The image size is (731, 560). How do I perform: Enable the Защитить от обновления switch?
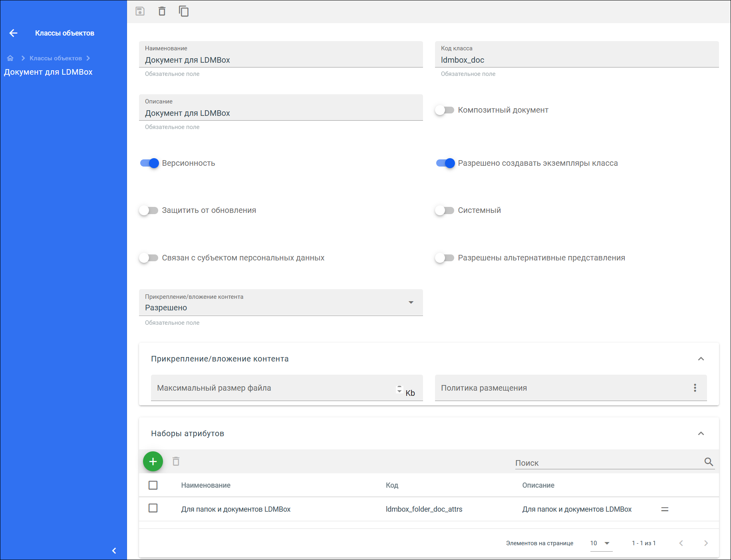[x=149, y=210]
